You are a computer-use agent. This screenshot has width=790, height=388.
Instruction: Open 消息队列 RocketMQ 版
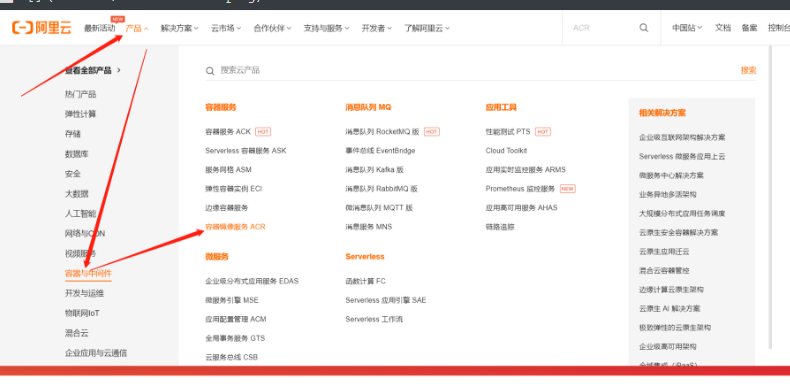coord(382,132)
